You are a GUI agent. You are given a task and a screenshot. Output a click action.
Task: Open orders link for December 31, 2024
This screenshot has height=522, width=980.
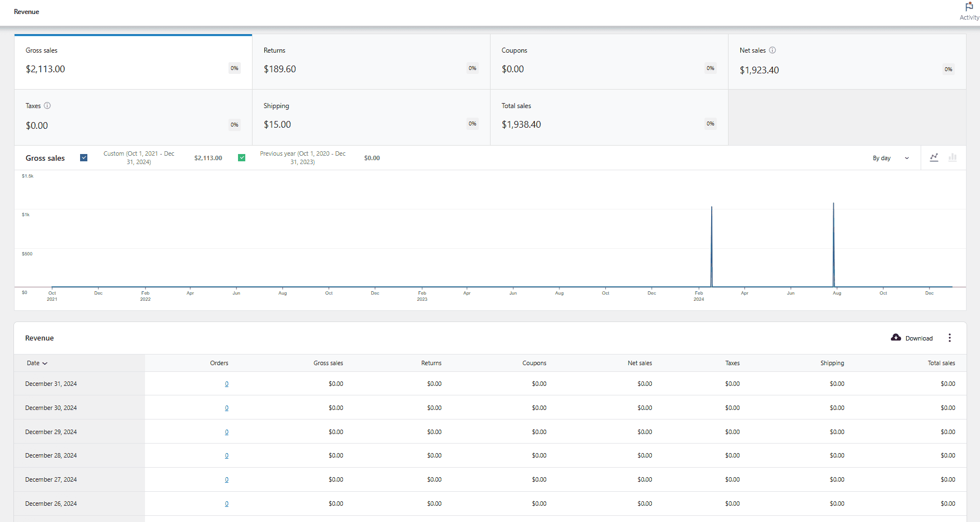(226, 384)
